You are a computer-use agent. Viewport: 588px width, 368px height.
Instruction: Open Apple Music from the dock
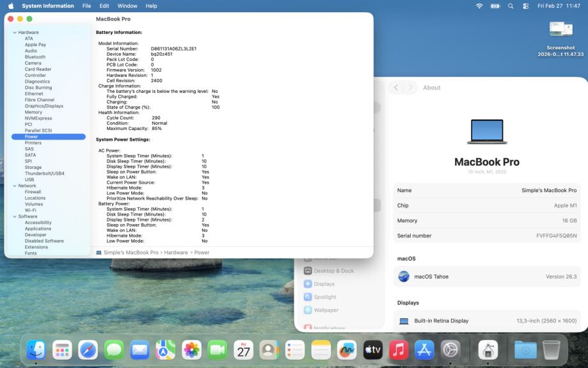399,349
